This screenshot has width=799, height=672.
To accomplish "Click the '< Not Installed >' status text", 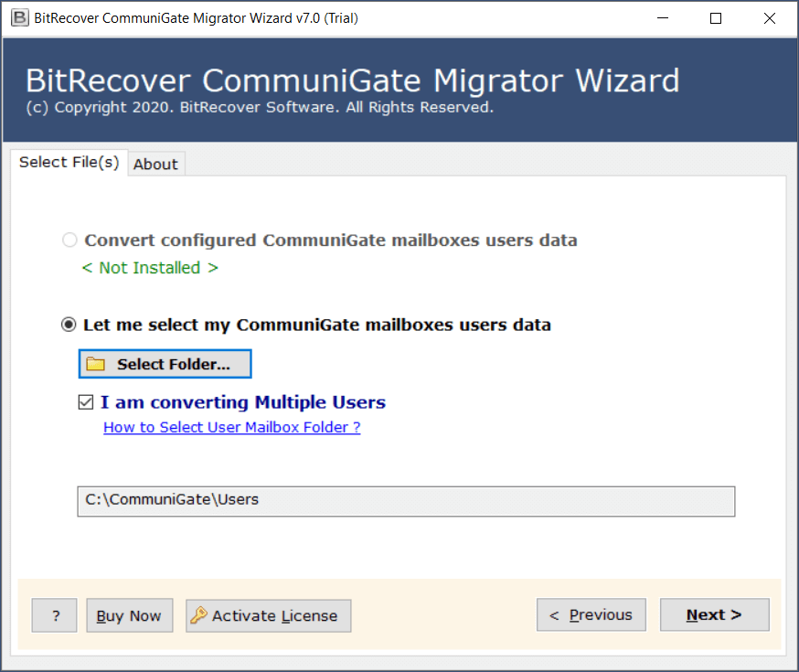I will [x=150, y=268].
